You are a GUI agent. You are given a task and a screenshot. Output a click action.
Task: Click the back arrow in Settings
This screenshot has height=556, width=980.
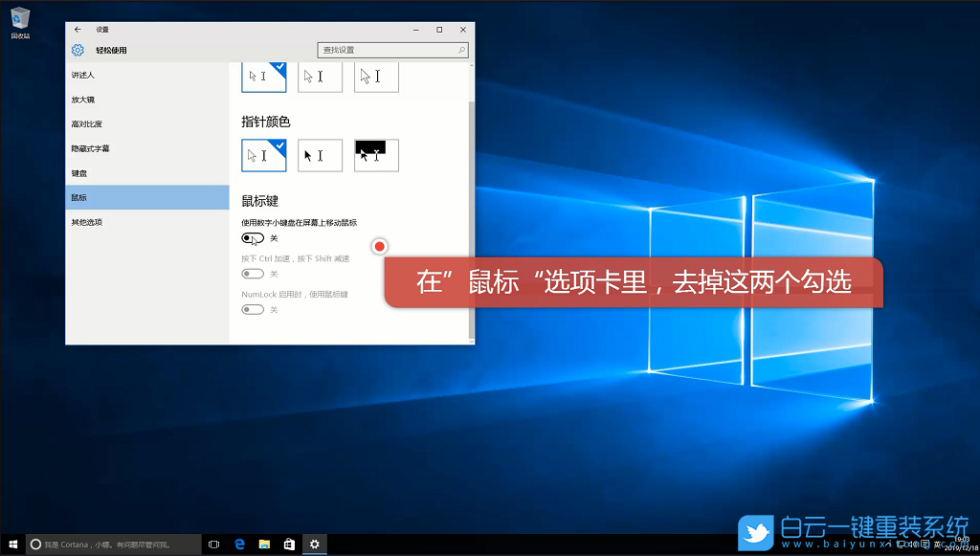pos(77,29)
